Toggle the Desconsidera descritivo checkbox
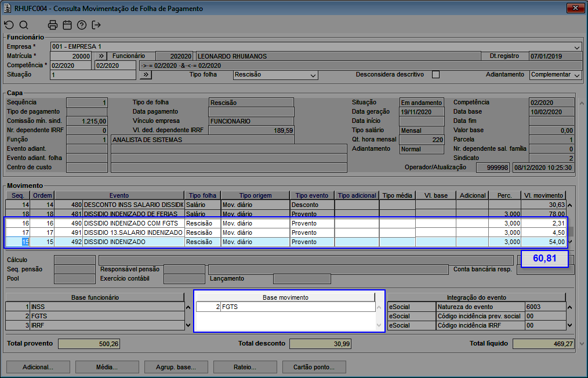The width and height of the screenshot is (588, 378). tap(436, 75)
